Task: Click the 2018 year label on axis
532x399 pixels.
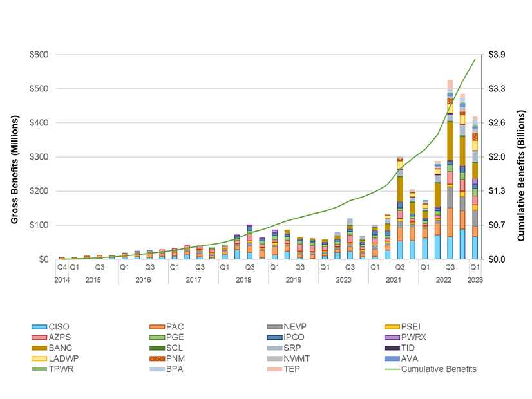Action: click(x=243, y=280)
